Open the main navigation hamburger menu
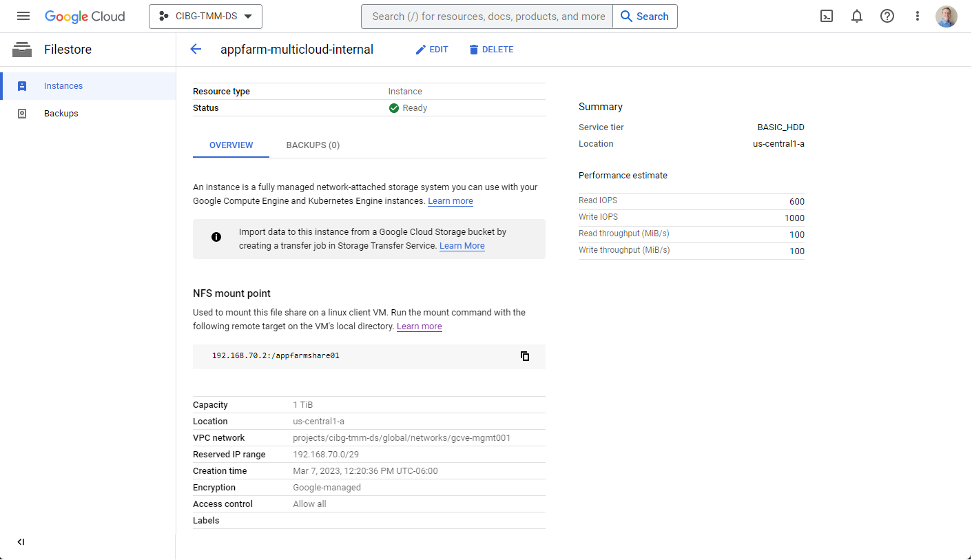This screenshot has width=972, height=560. tap(23, 16)
